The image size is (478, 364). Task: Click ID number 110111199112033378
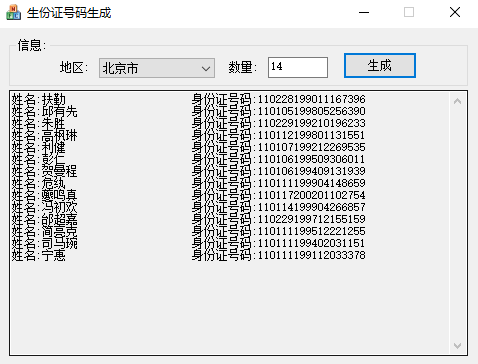[311, 255]
